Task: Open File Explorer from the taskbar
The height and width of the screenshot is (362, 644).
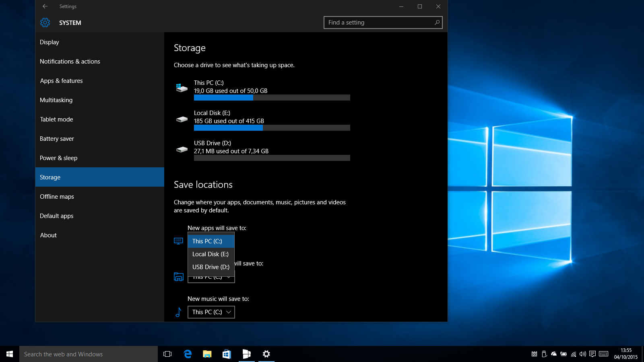Action: [207, 354]
